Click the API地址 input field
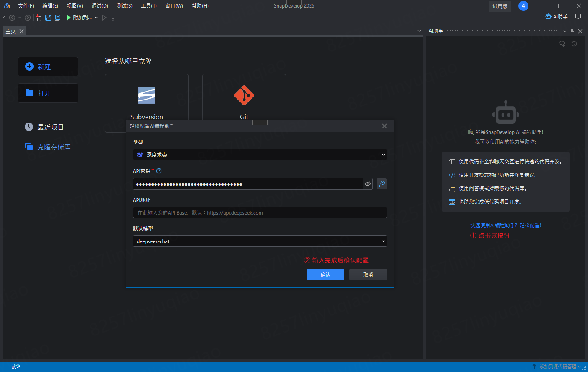This screenshot has height=372, width=588. pos(260,213)
